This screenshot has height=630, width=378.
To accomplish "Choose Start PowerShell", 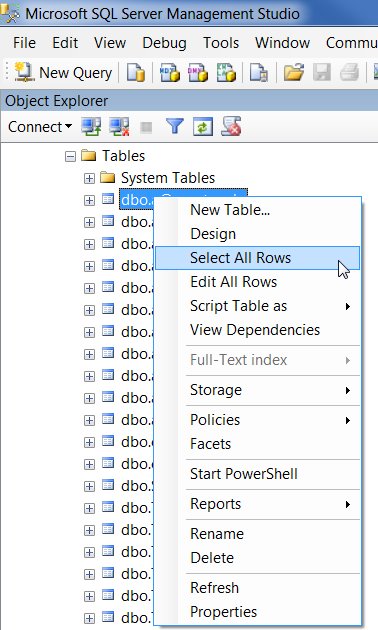I will point(257,474).
